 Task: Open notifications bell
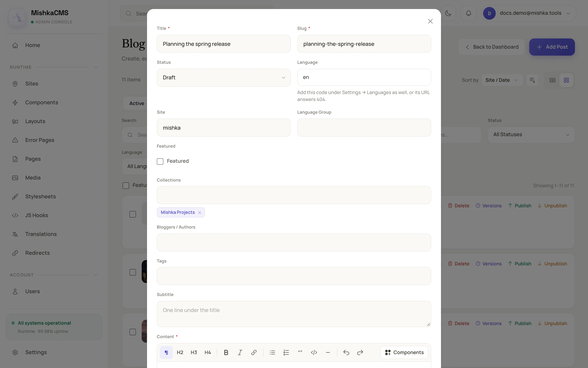(468, 13)
